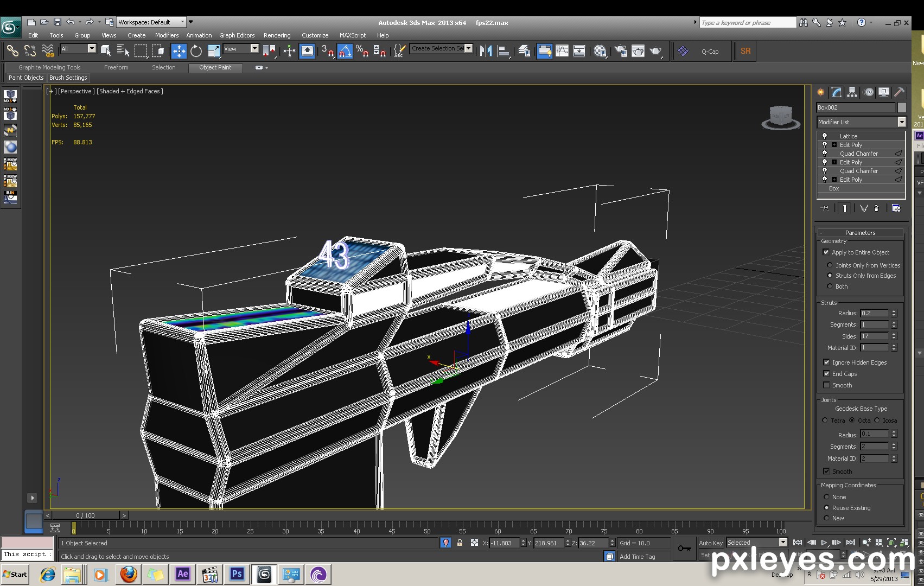Open the Select by Name list

[123, 51]
